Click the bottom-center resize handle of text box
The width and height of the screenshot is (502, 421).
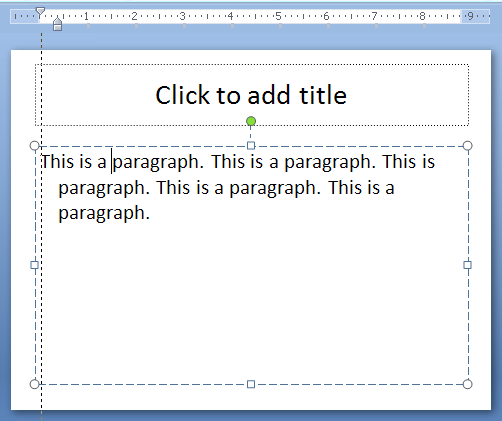tap(251, 384)
